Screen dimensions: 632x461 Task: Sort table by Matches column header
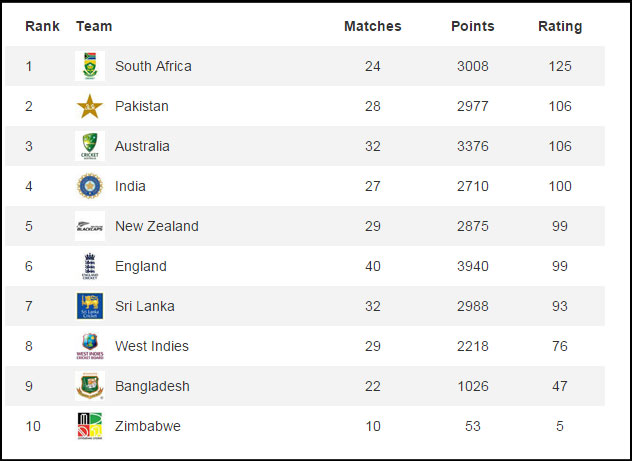point(372,26)
